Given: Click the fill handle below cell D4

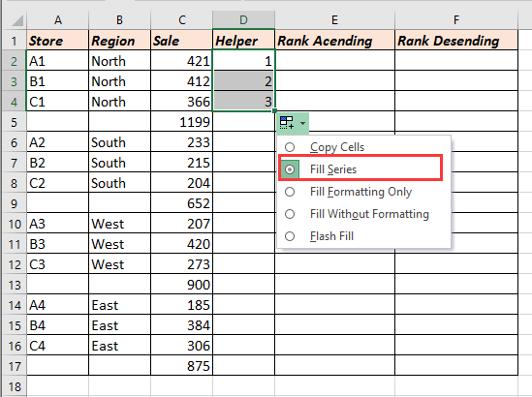Looking at the screenshot, I should pyautogui.click(x=274, y=110).
